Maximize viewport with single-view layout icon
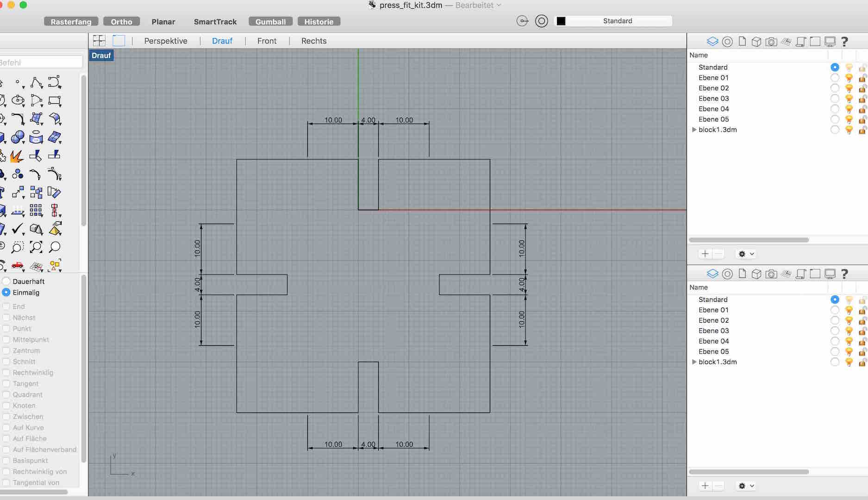Viewport: 868px width, 500px height. pos(119,41)
